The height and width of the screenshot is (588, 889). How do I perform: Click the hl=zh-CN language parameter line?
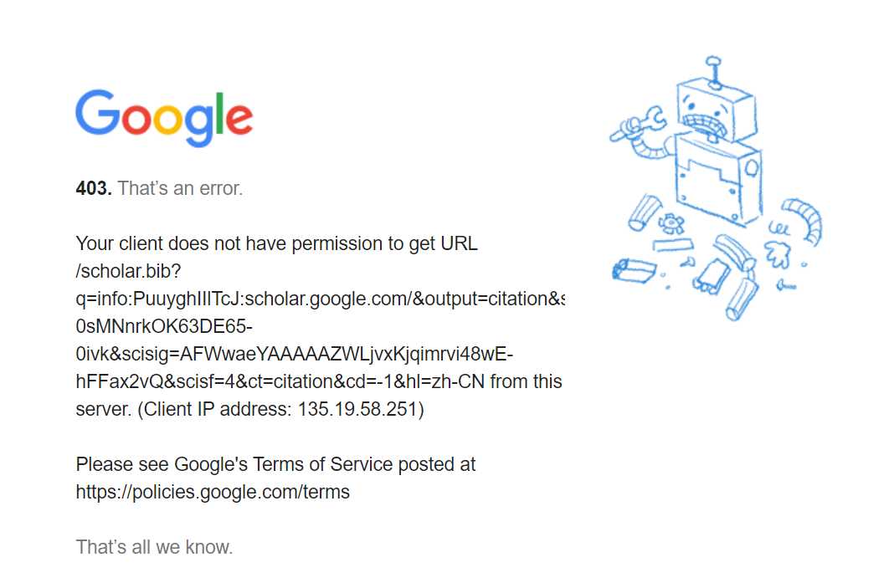319,381
